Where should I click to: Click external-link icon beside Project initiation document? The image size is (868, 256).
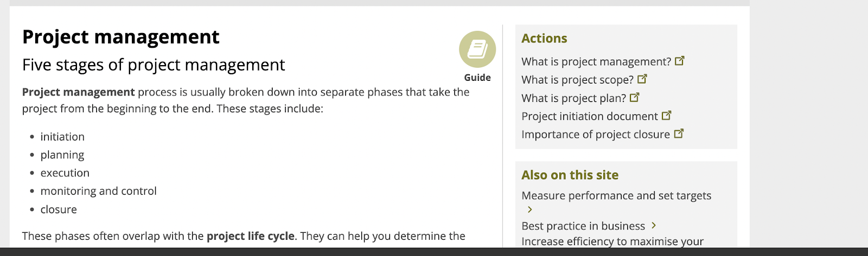[x=667, y=116]
